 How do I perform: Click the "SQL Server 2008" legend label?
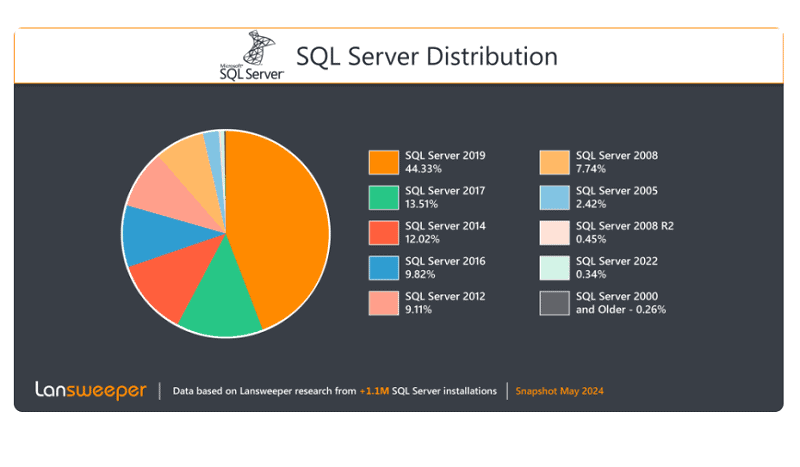[617, 156]
